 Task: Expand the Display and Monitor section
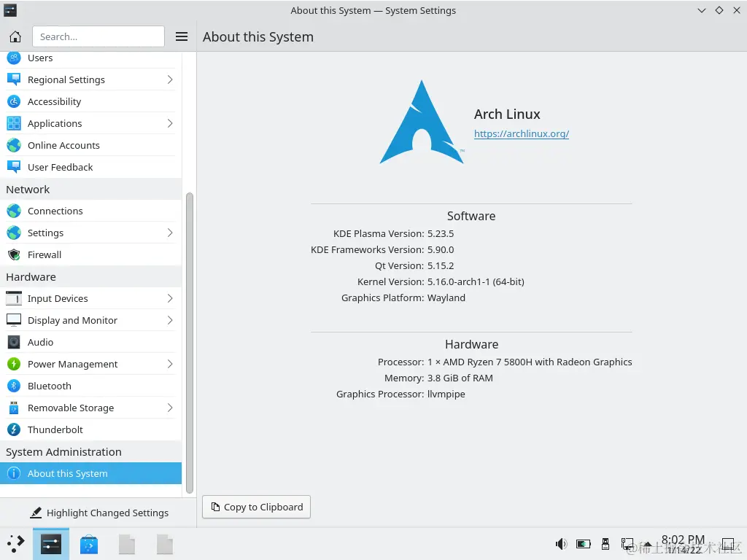[x=74, y=320]
